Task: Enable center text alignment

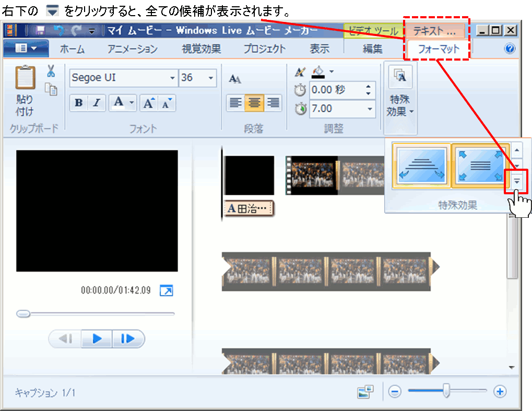Action: point(254,103)
